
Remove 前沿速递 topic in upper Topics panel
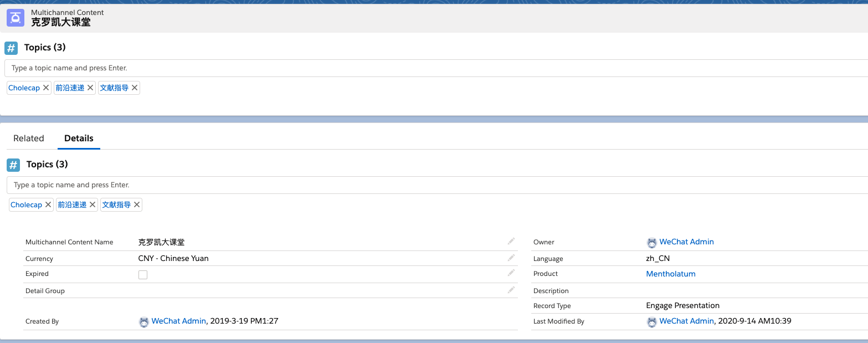point(90,88)
